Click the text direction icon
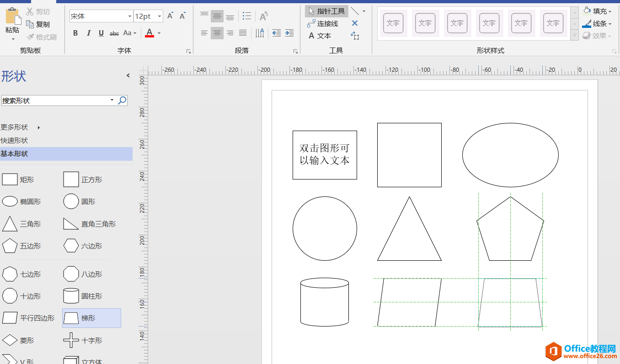 pyautogui.click(x=260, y=33)
